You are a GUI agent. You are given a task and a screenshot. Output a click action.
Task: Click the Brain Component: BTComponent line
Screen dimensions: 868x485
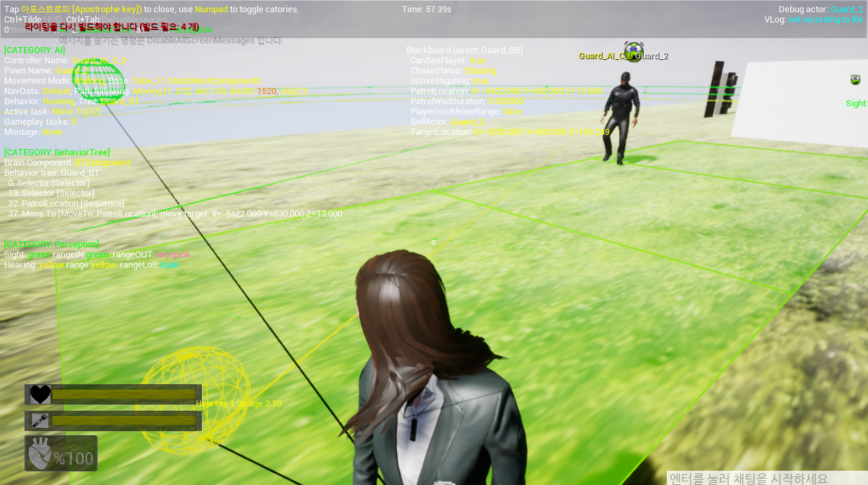[x=68, y=163]
